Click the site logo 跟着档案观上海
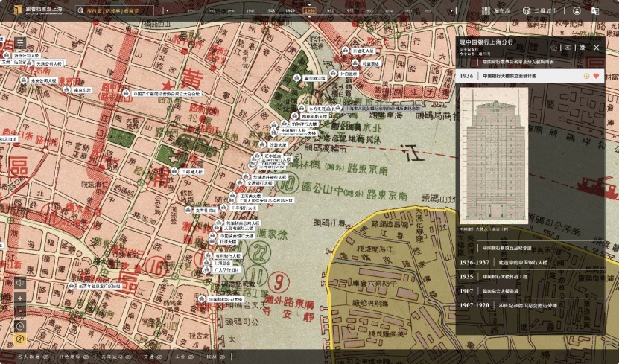The height and width of the screenshot is (364, 619). click(x=37, y=10)
